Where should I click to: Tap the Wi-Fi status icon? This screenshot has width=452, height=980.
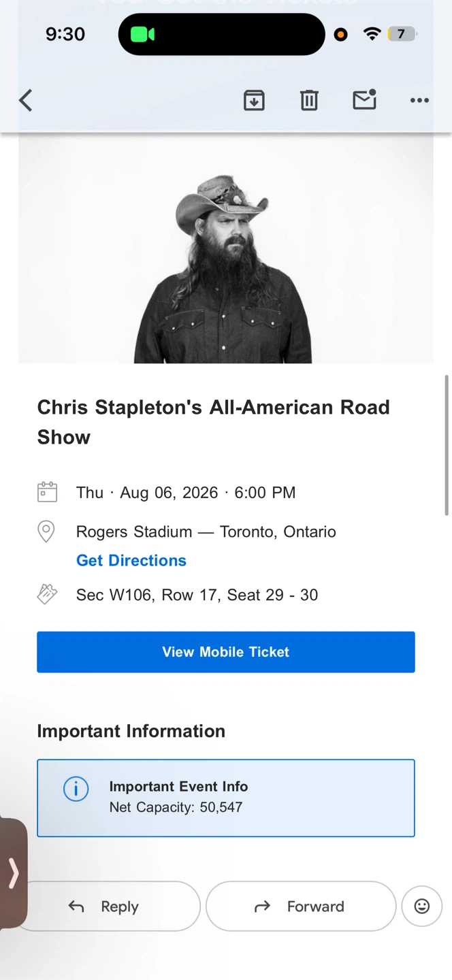coord(372,34)
